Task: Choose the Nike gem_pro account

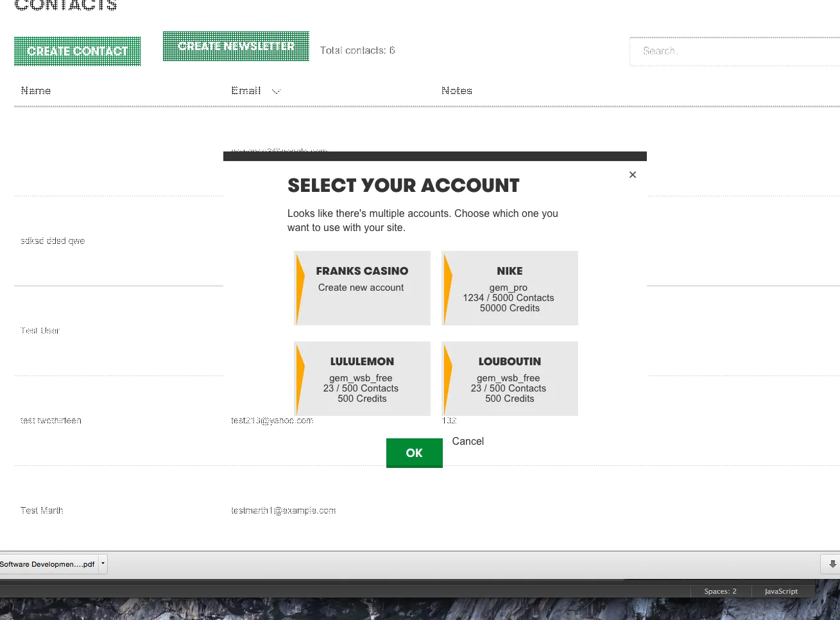Action: [510, 288]
